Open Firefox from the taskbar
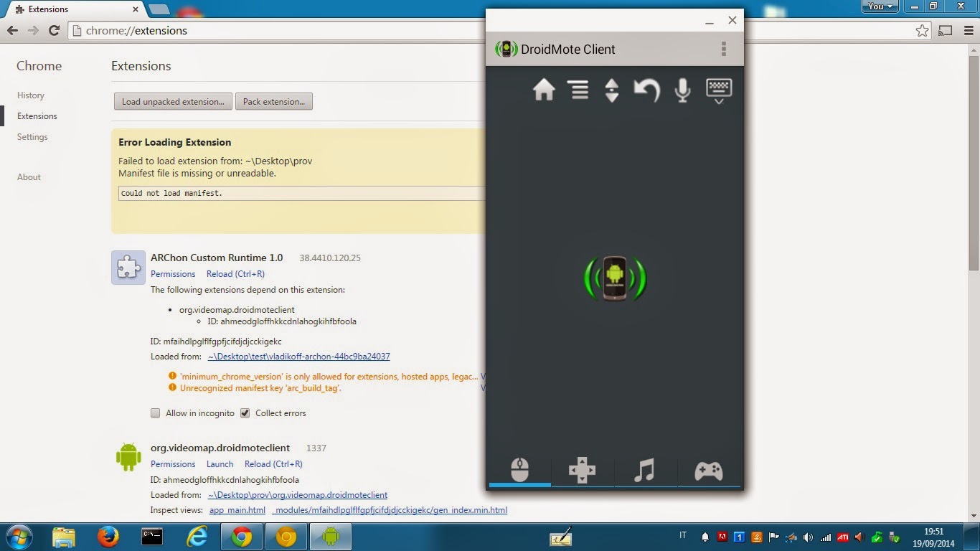The height and width of the screenshot is (551, 980). click(x=108, y=537)
